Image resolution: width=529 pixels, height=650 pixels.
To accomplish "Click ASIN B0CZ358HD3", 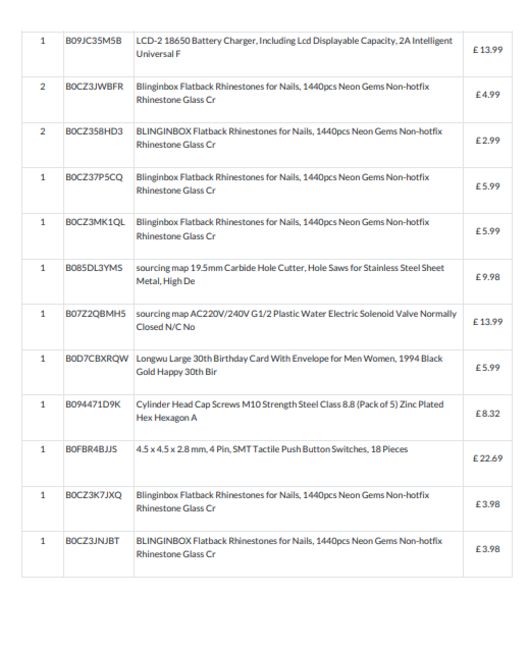I will tap(94, 131).
